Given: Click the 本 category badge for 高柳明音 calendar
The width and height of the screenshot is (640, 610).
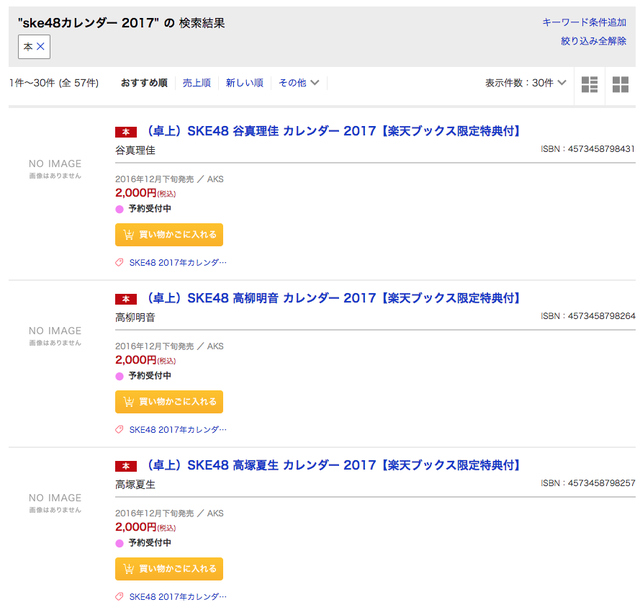Looking at the screenshot, I should 126,299.
